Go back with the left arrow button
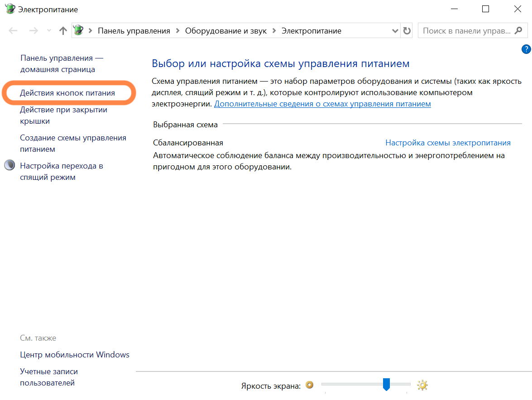 [x=13, y=31]
